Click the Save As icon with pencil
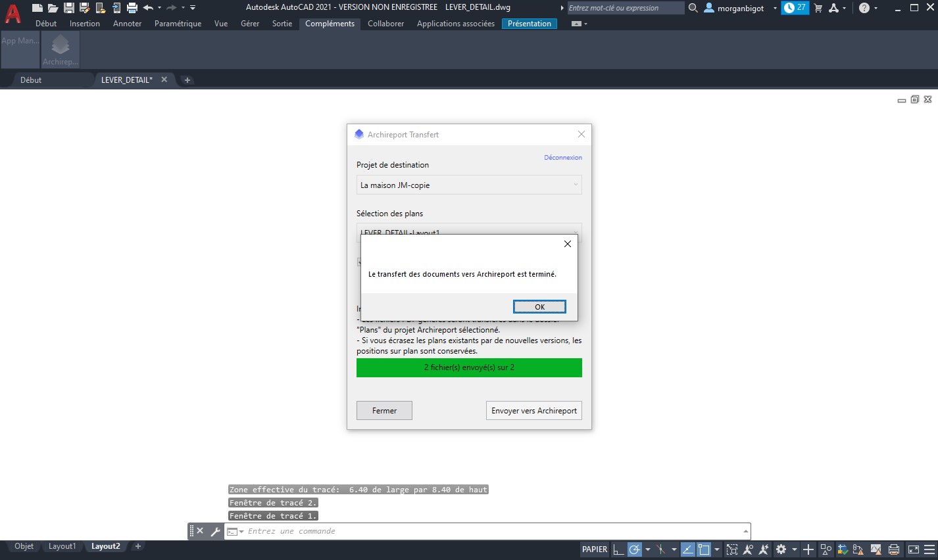 (x=84, y=8)
